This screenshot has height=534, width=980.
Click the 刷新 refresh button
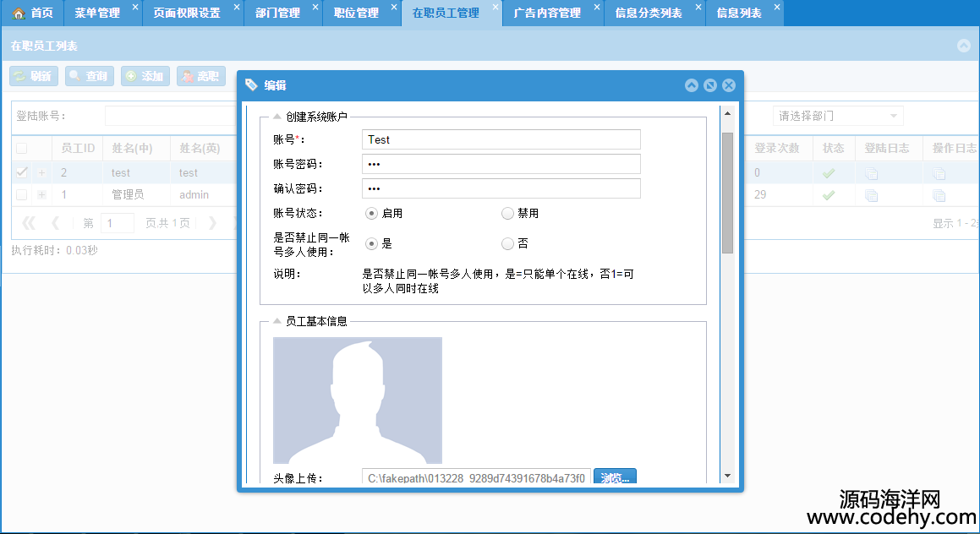coord(34,75)
